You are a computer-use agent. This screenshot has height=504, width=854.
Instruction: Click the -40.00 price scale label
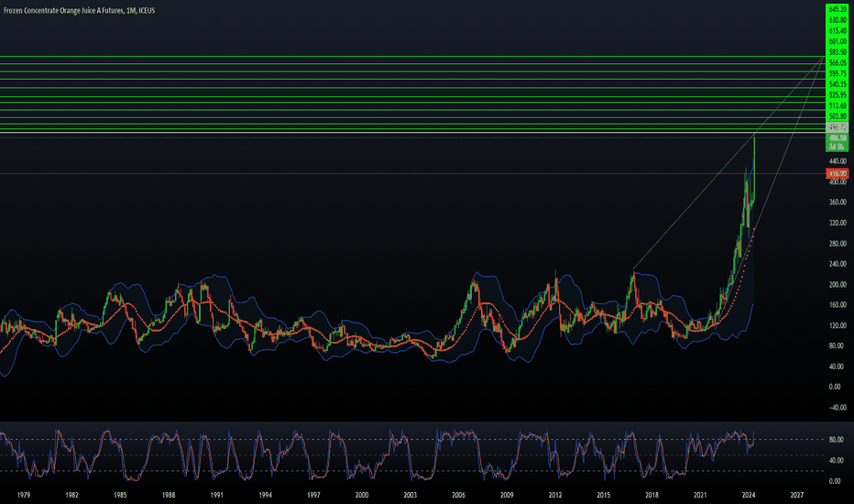point(838,408)
